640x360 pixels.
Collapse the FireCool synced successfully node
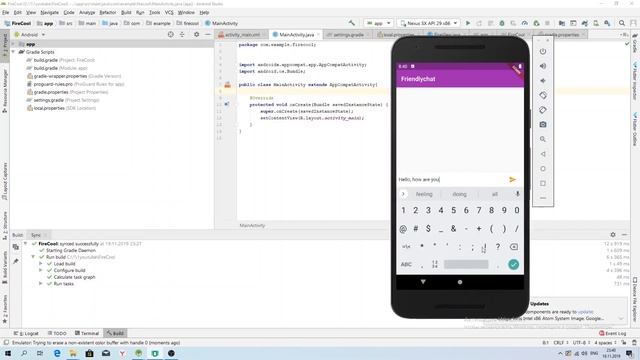coord(26,244)
